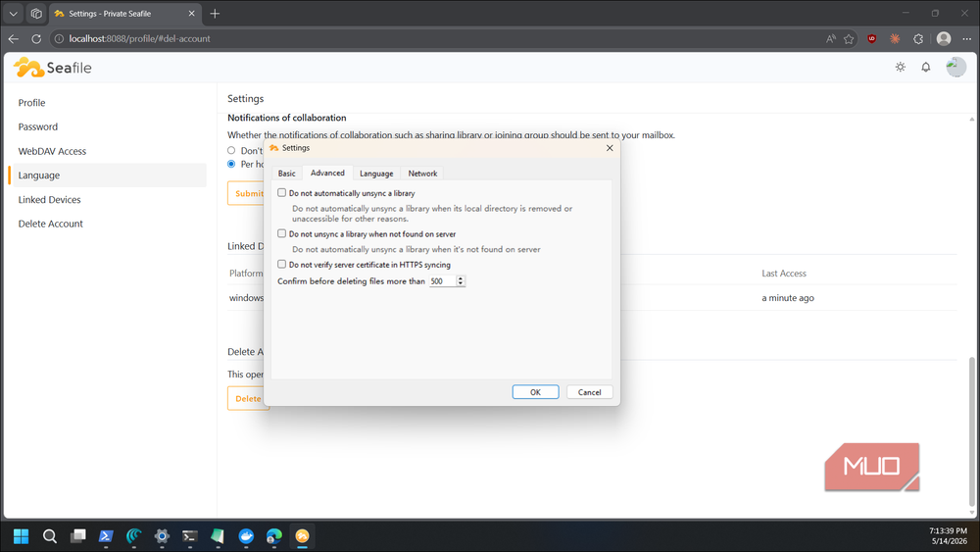The image size is (980, 552).
Task: Click the orange extension icon in browser toolbar
Action: coord(895,39)
